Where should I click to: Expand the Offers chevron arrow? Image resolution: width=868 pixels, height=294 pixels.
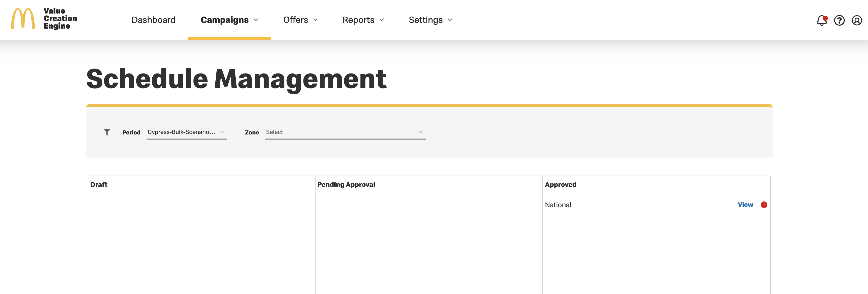tap(315, 20)
